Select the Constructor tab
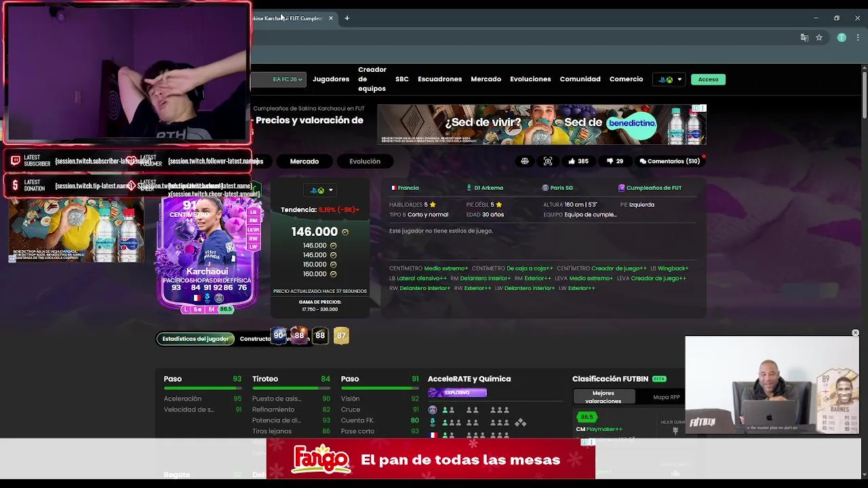Screen dimensions: 868x488 click(255, 339)
